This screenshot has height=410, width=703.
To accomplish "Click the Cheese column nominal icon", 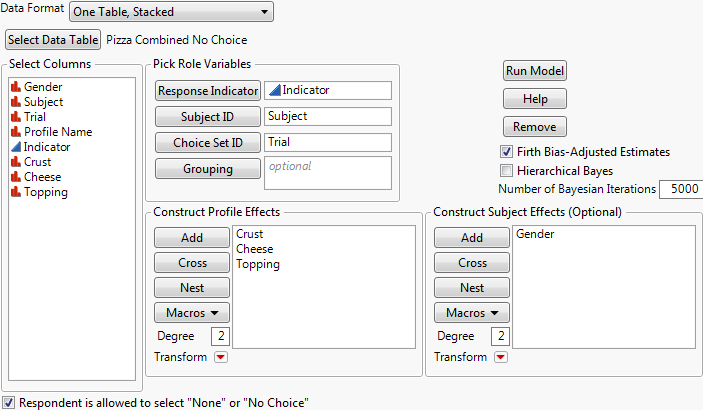I will [x=16, y=177].
